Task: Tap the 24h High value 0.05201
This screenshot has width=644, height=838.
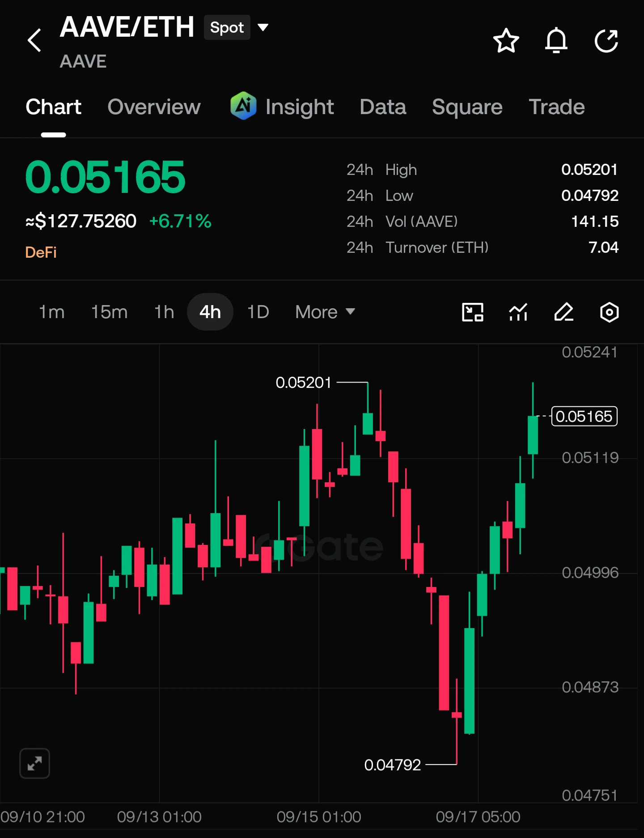Action: tap(590, 170)
